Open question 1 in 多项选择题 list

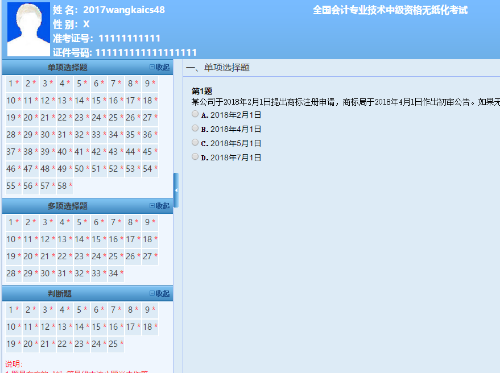click(x=14, y=222)
